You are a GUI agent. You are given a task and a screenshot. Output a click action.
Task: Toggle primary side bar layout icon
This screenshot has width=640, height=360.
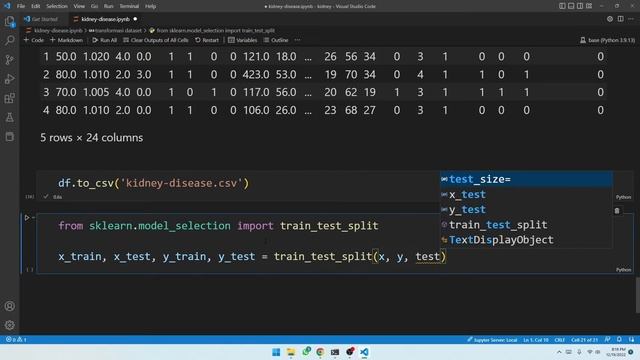click(x=562, y=6)
